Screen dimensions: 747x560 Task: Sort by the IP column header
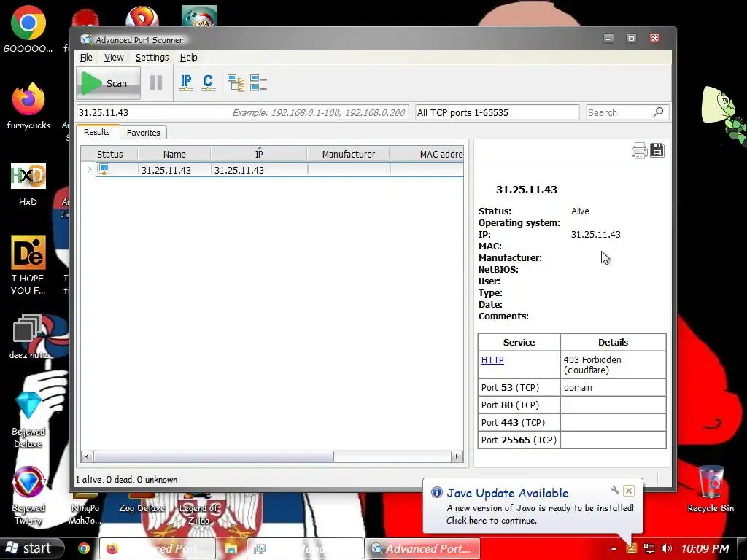[x=259, y=154]
